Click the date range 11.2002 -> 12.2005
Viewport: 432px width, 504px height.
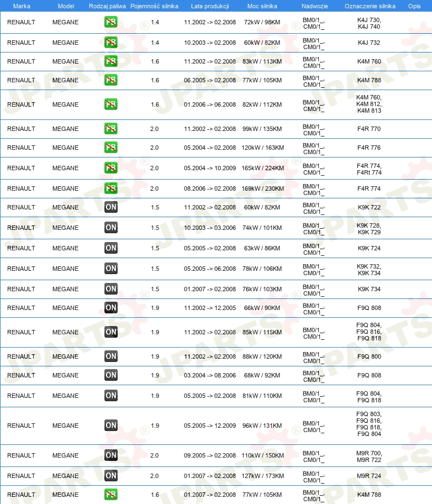(210, 308)
